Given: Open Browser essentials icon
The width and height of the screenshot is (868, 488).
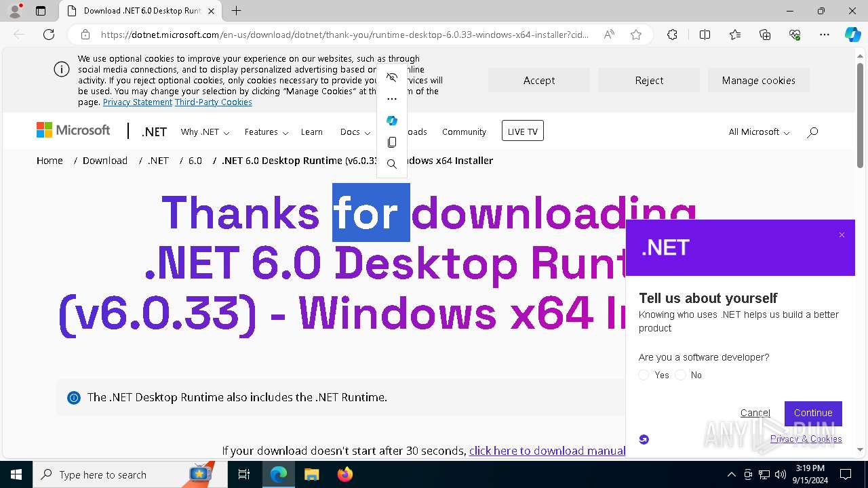Looking at the screenshot, I should coord(795,35).
